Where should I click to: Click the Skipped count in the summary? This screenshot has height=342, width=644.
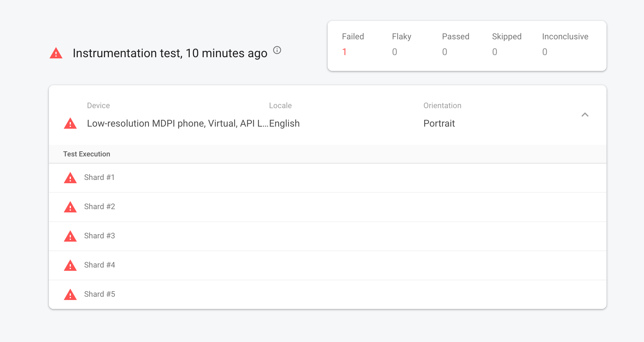(x=494, y=52)
